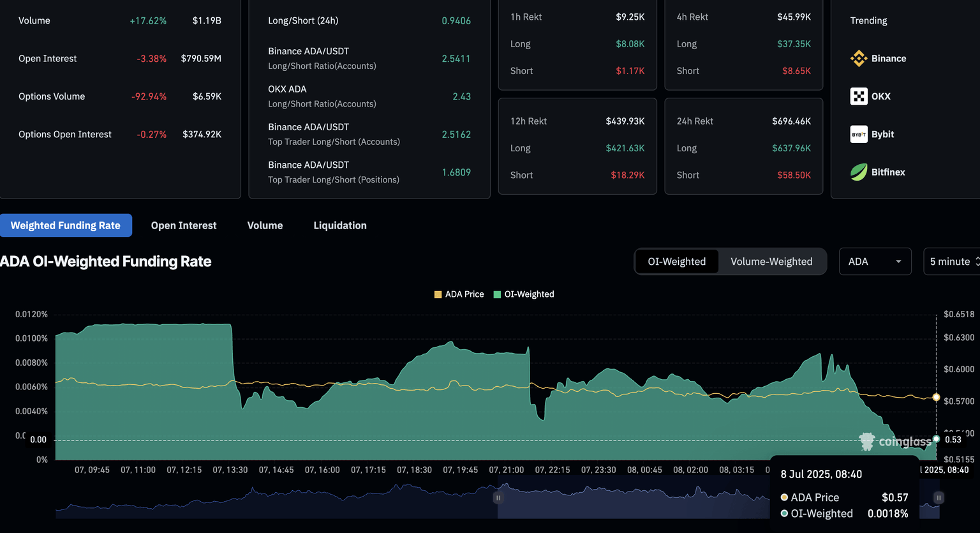Click right pause handle on range navigator
Image resolution: width=980 pixels, height=533 pixels.
[939, 497]
